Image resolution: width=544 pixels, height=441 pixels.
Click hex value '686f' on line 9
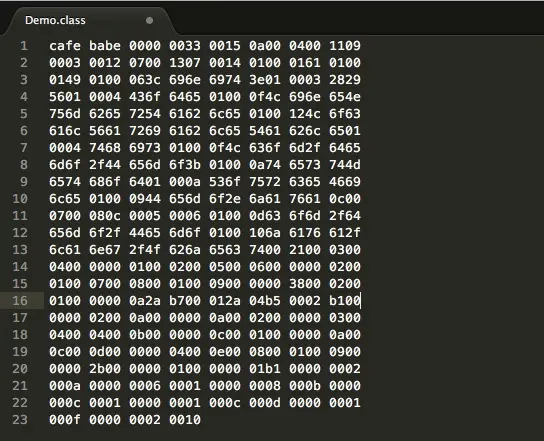105,181
